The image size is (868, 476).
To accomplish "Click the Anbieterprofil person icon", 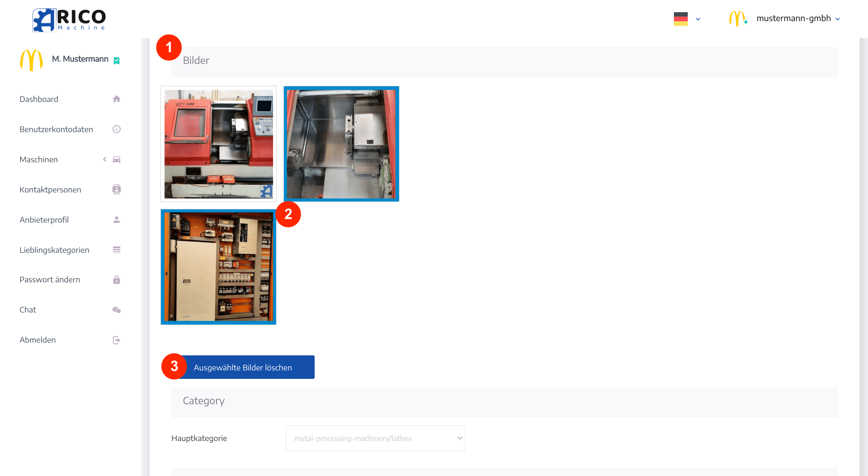I will [117, 220].
